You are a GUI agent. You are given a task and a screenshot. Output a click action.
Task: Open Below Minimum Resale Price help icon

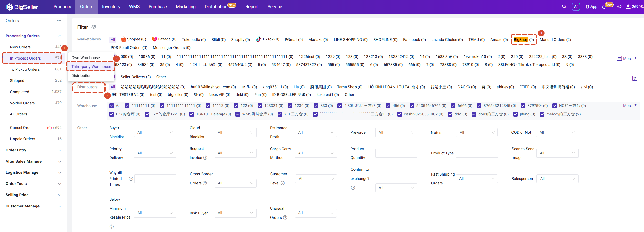click(112, 227)
